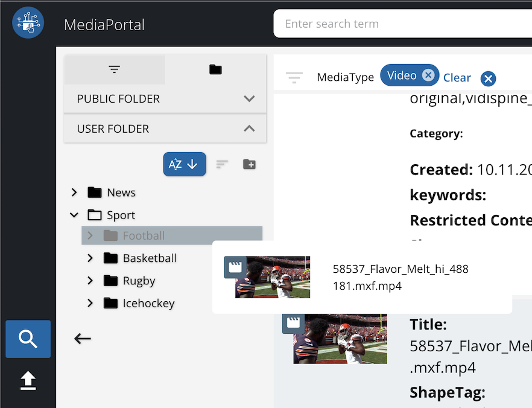Viewport: 532px width, 408px height.
Task: Expand the PUBLIC FOLDER section
Action: 249,99
